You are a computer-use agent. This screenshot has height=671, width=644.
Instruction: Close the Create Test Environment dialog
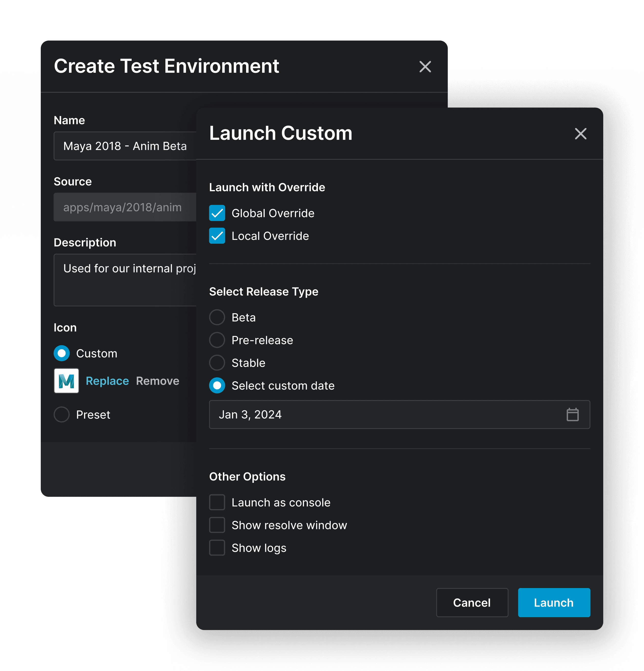click(425, 66)
